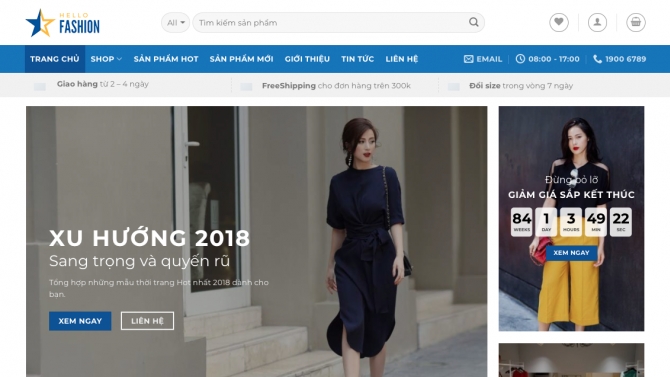Expand the SHOP menu chevron

pyautogui.click(x=119, y=59)
